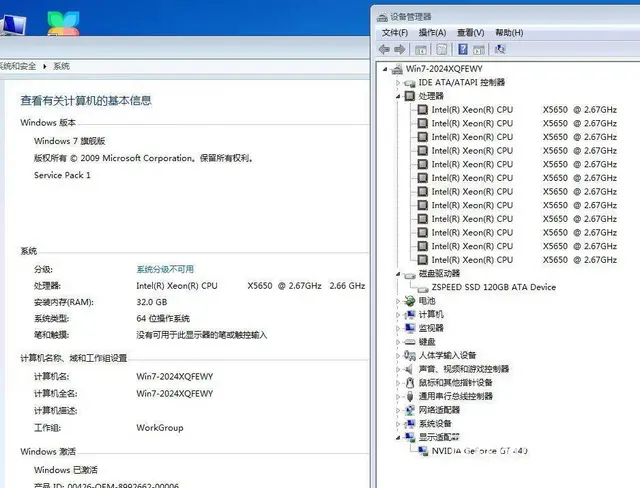Screen dimensions: 640x488
Task: Click the 监视器 category monitor icon
Action: coord(410,328)
